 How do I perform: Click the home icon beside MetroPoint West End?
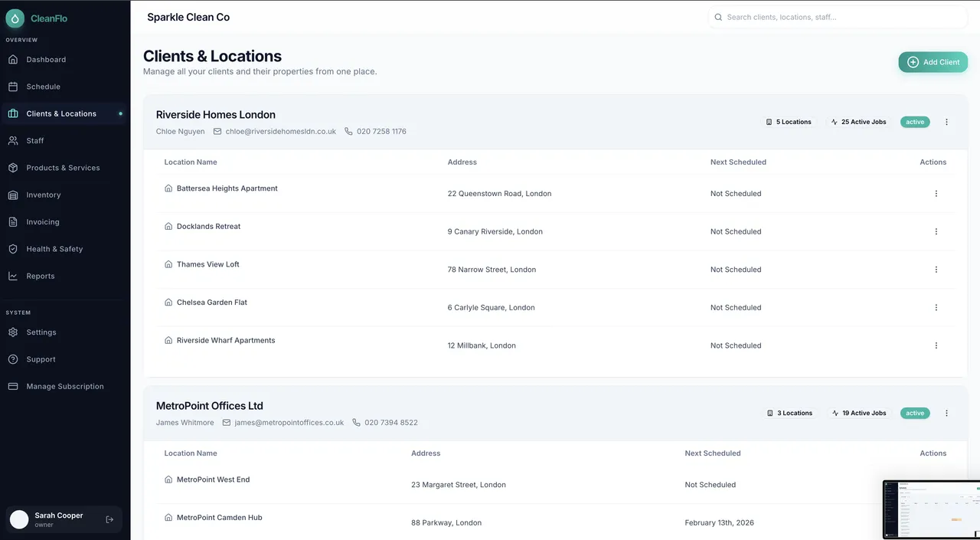click(x=168, y=479)
